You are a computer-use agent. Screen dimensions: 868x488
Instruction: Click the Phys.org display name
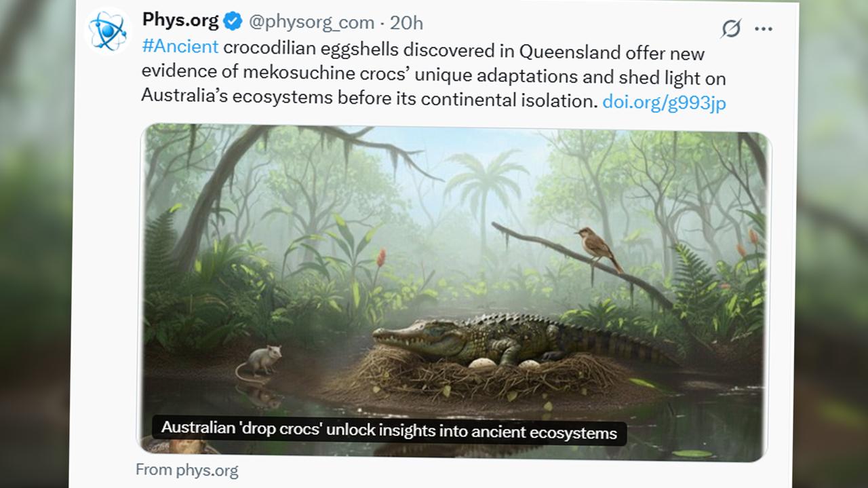point(180,21)
